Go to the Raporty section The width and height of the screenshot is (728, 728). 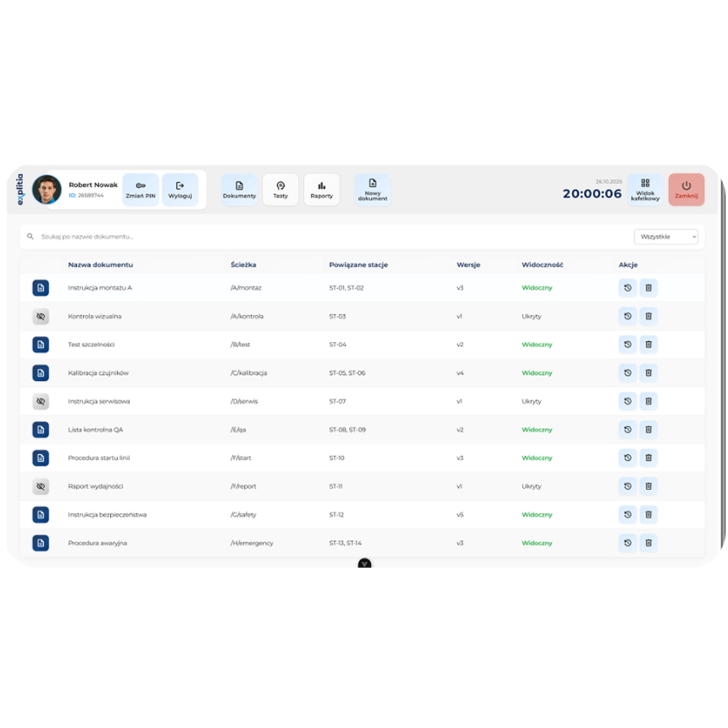click(x=322, y=190)
